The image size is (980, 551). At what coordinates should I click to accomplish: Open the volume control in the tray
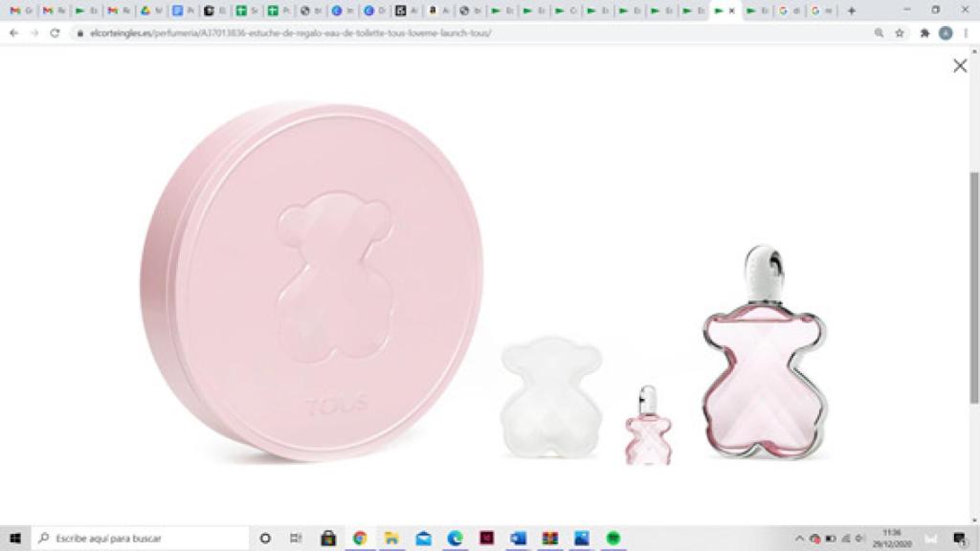click(860, 538)
